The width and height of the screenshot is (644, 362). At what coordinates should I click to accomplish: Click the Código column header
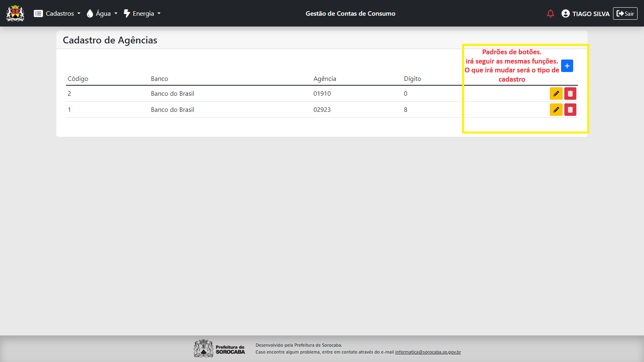click(x=78, y=79)
